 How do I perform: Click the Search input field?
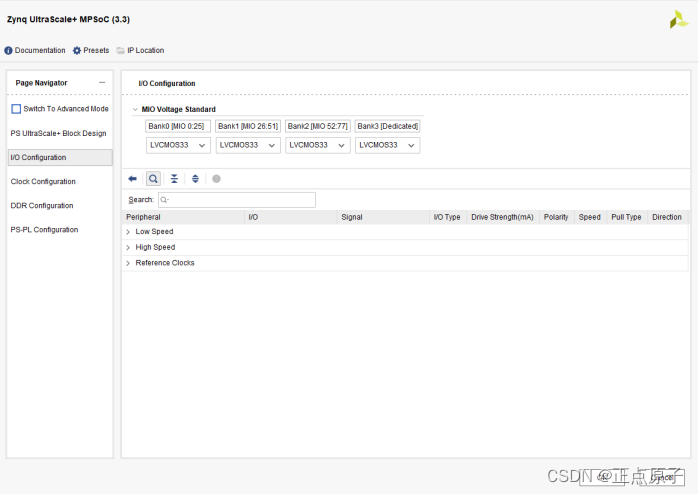pyautogui.click(x=237, y=200)
